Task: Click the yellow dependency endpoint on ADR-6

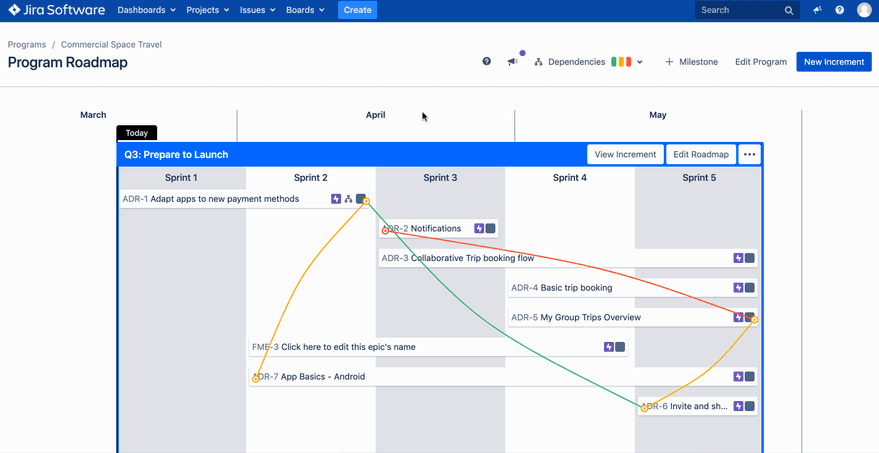Action: click(x=644, y=409)
